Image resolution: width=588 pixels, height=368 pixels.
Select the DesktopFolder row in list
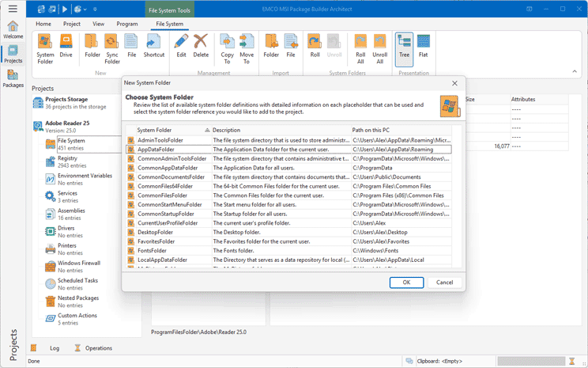[155, 232]
